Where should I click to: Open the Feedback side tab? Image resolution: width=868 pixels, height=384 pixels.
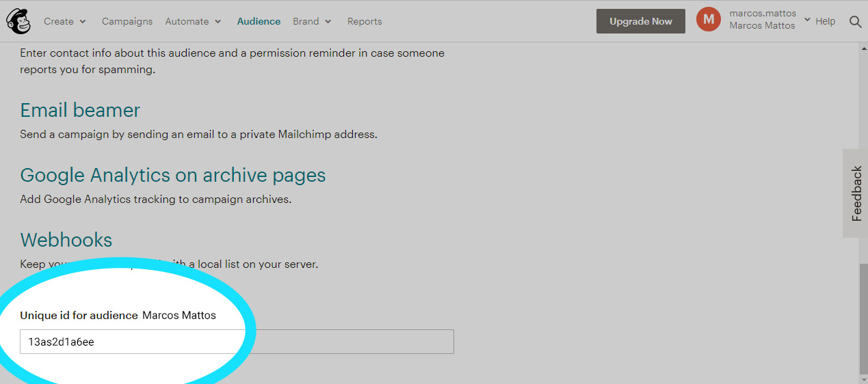(x=856, y=193)
